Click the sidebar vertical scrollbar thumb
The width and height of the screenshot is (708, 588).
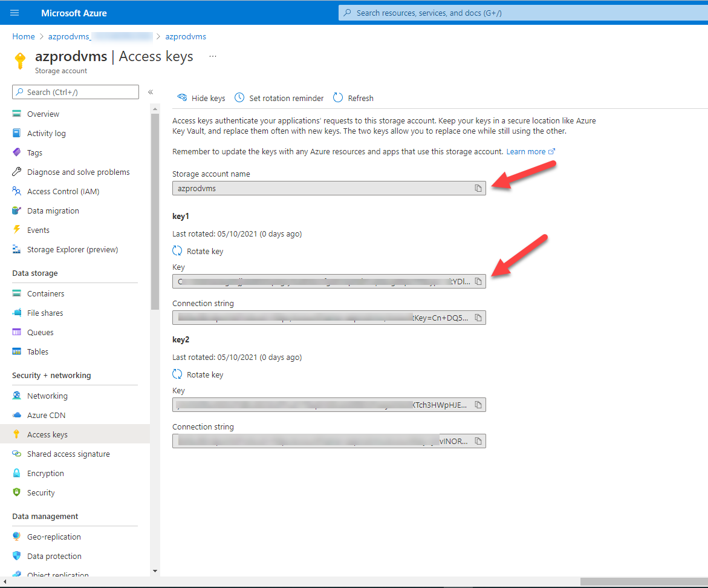coord(155,212)
